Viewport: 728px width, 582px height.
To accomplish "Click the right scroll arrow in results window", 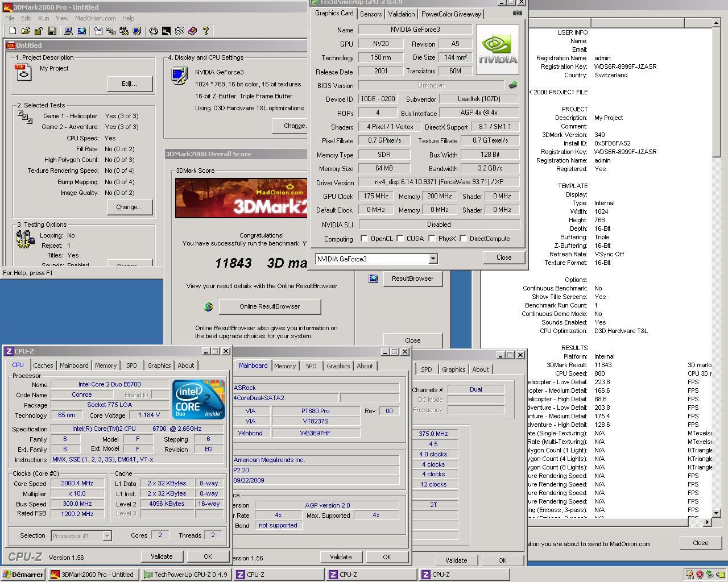I will click(708, 521).
